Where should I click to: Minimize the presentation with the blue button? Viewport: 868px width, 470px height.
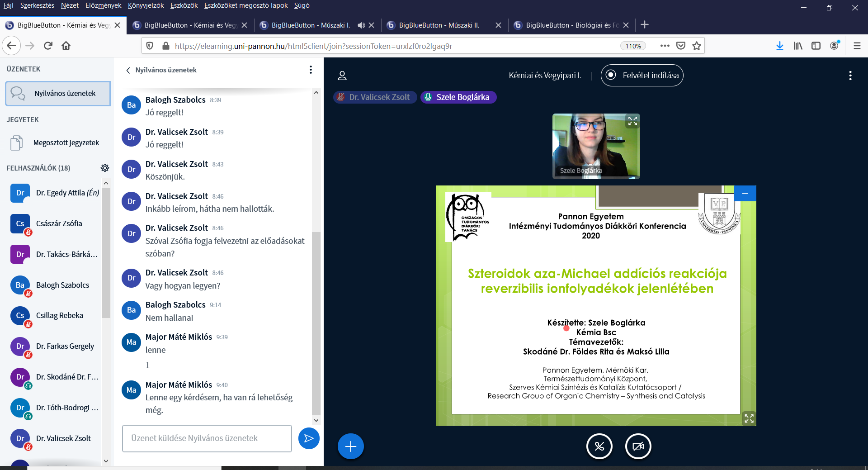point(745,194)
